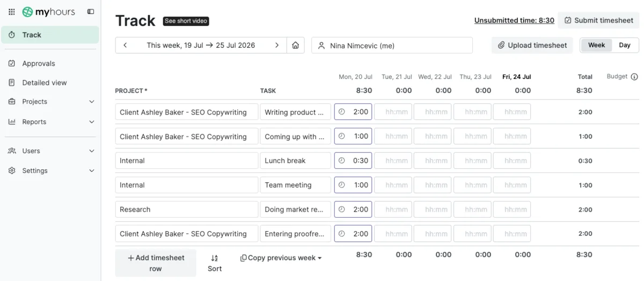Go to next week arrow

pos(277,46)
